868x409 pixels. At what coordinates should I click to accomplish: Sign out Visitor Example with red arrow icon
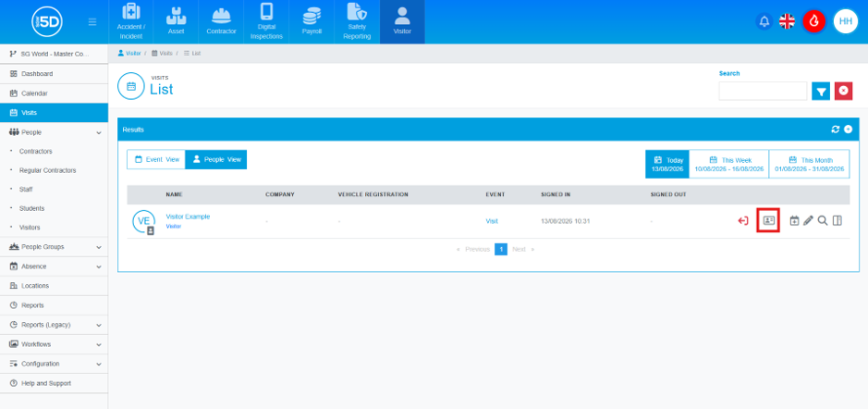(743, 220)
